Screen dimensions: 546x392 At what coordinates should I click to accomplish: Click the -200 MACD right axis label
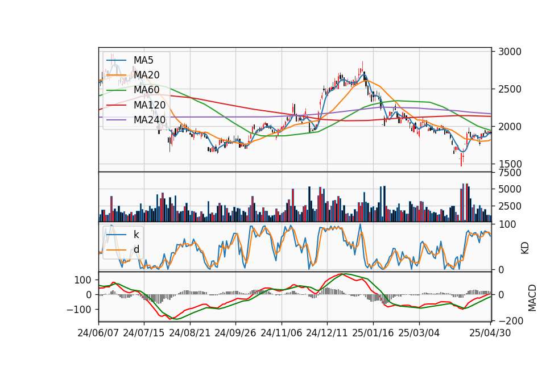pyautogui.click(x=510, y=321)
